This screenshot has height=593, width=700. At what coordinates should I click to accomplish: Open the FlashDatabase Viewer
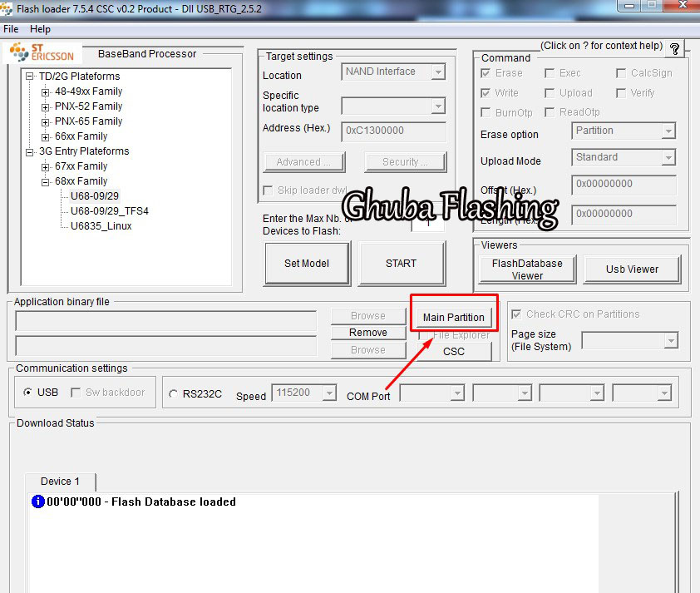coord(527,269)
